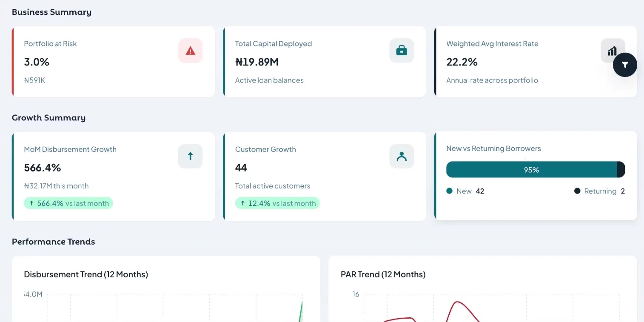Click the dark Returning legend dot
The width and height of the screenshot is (644, 322).
tap(577, 191)
